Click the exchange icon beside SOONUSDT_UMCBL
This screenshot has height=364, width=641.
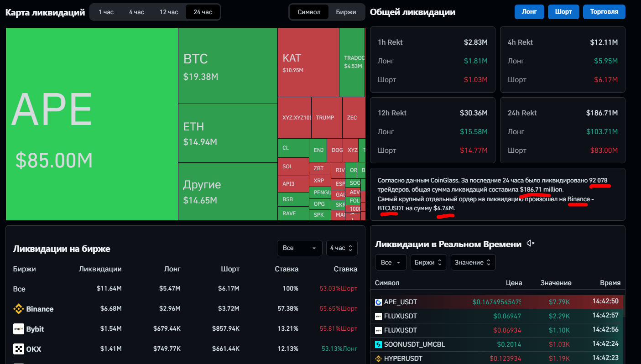[378, 344]
